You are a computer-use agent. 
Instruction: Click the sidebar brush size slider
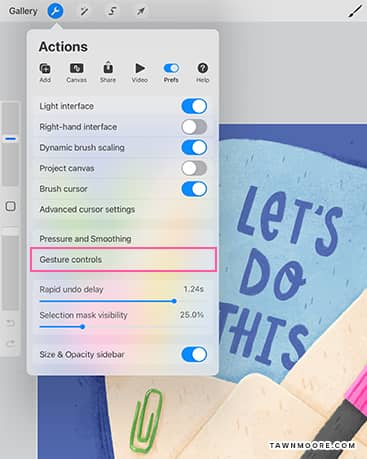(11, 144)
